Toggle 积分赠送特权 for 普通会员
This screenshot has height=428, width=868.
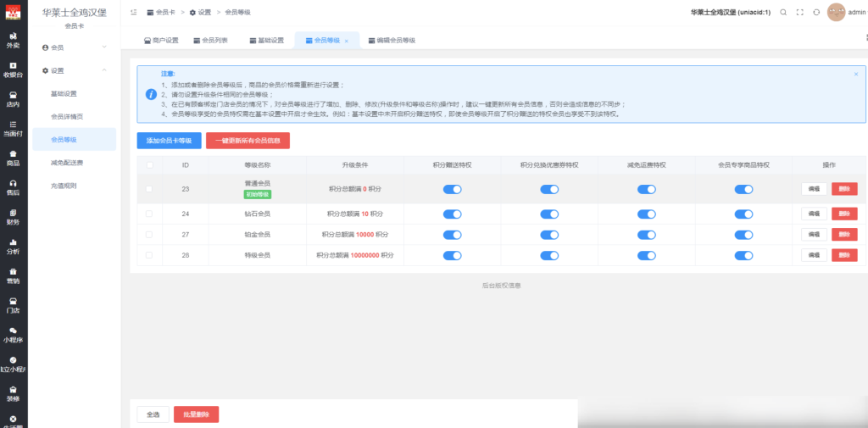coord(452,189)
